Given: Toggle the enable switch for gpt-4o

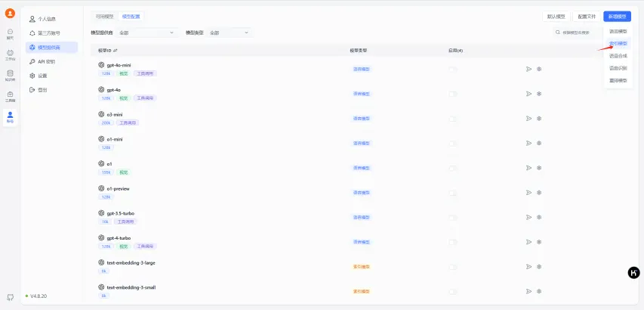Looking at the screenshot, I should tap(453, 95).
